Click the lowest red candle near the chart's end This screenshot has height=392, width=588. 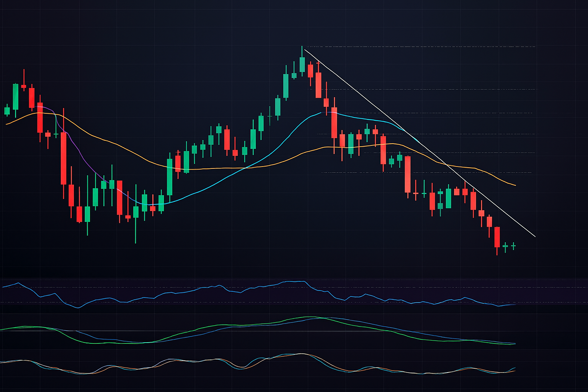coord(497,237)
